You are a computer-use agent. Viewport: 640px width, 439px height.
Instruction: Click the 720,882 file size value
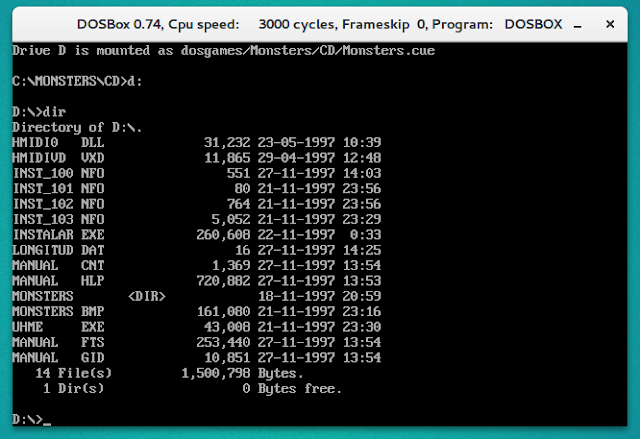[x=223, y=281]
